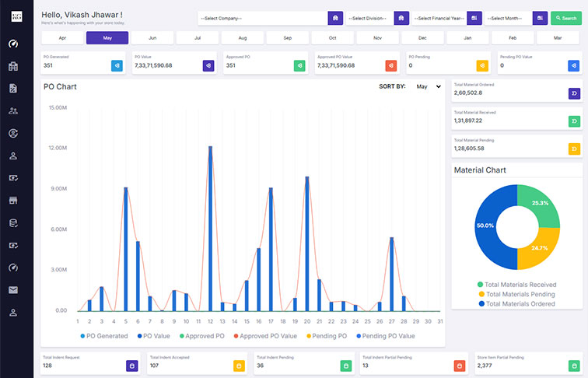Viewport: 588px width, 378px height.
Task: Click the red Approved PO Value icon
Action: coord(391,66)
